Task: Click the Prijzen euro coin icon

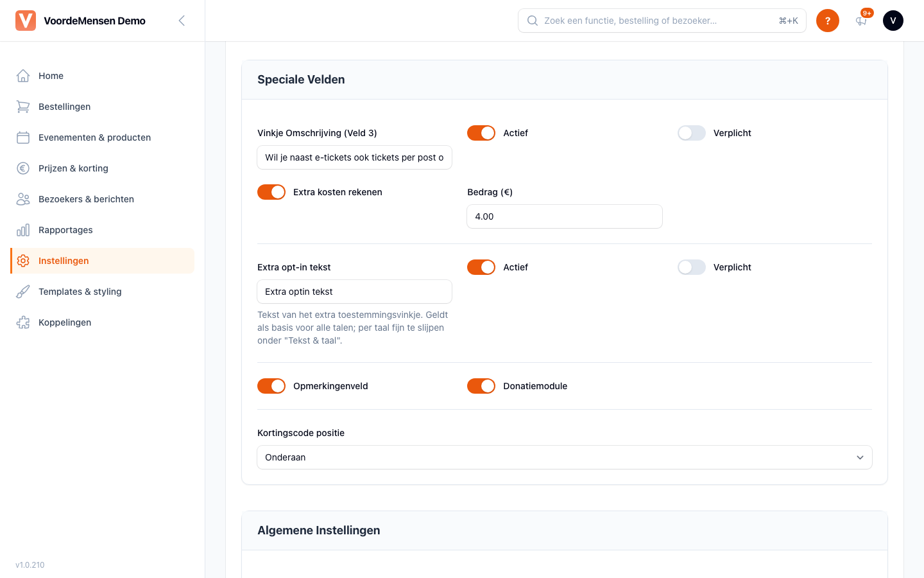Action: tap(23, 168)
